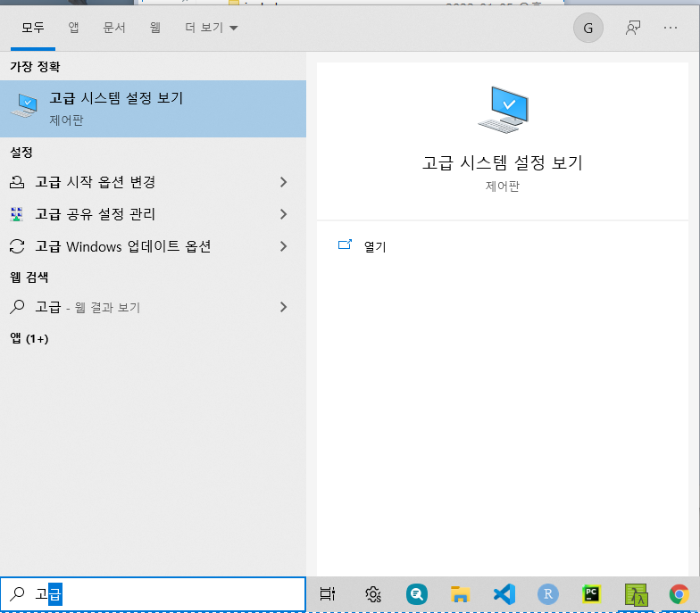Image resolution: width=700 pixels, height=613 pixels.
Task: Click the 열기 button in preview pane
Action: coord(375,246)
